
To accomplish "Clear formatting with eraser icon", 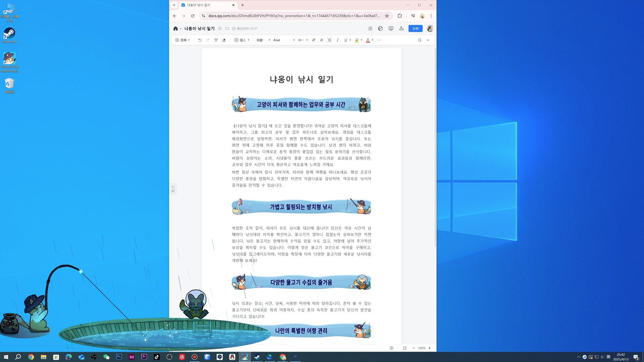I will coord(224,40).
